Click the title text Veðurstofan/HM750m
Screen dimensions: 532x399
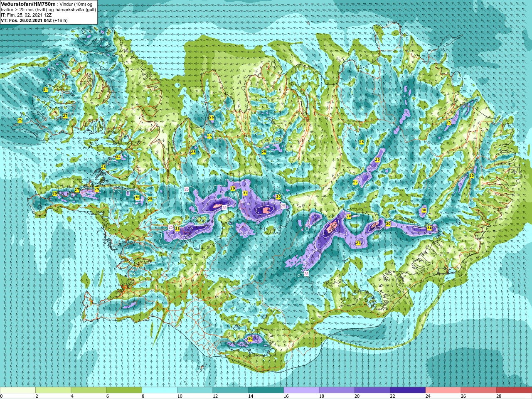(x=28, y=4)
